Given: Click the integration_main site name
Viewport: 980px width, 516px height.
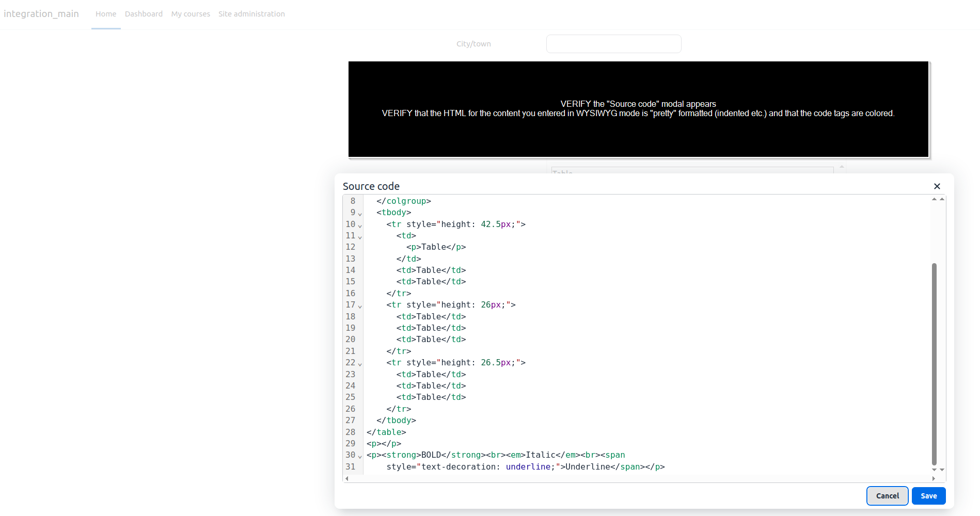Looking at the screenshot, I should pos(41,14).
